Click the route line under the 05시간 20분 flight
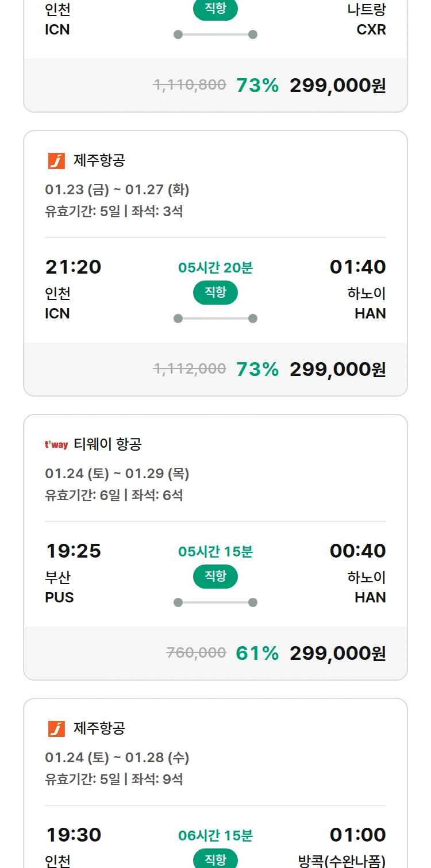The height and width of the screenshot is (868, 431). pos(215,318)
